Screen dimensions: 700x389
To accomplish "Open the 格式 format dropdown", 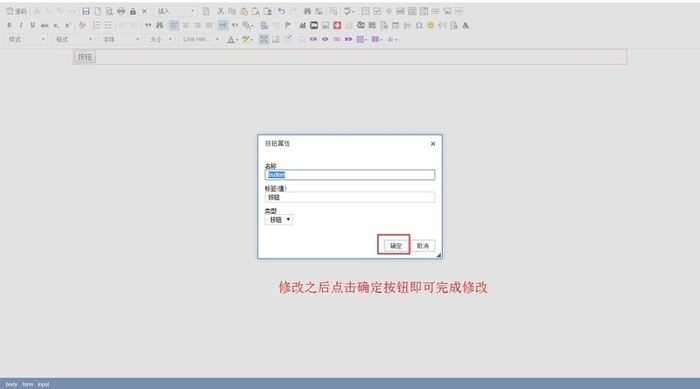I will 74,39.
